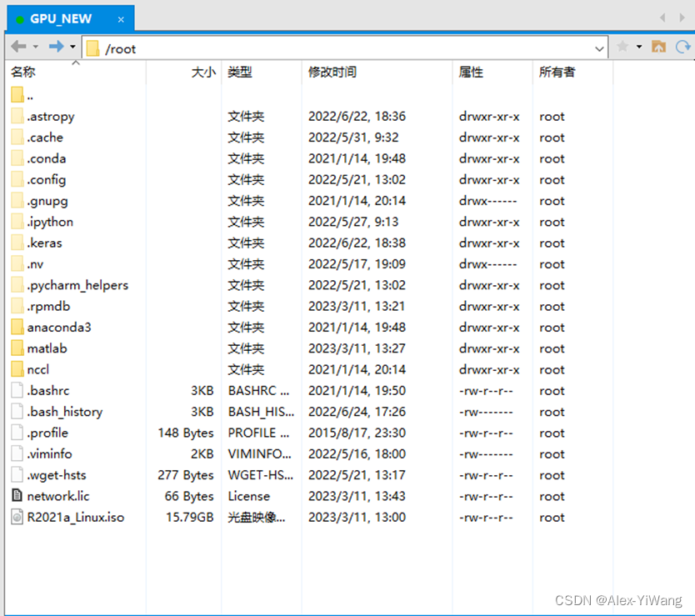Select the nccl folder icon
The height and width of the screenshot is (616, 695).
(x=17, y=369)
